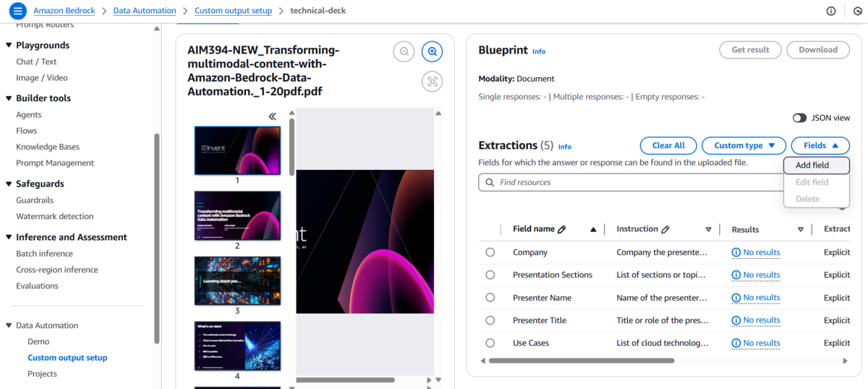The image size is (868, 389).
Task: Click the pencil icon next to Instruction
Action: (665, 229)
